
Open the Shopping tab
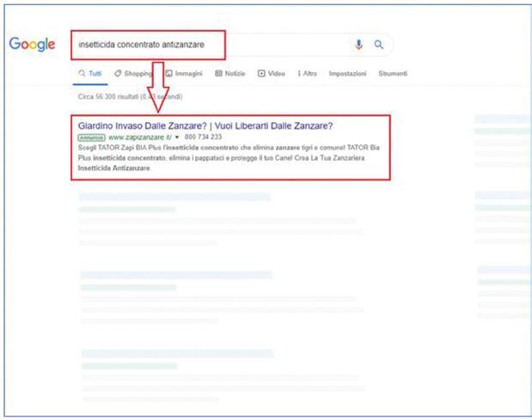(x=133, y=73)
